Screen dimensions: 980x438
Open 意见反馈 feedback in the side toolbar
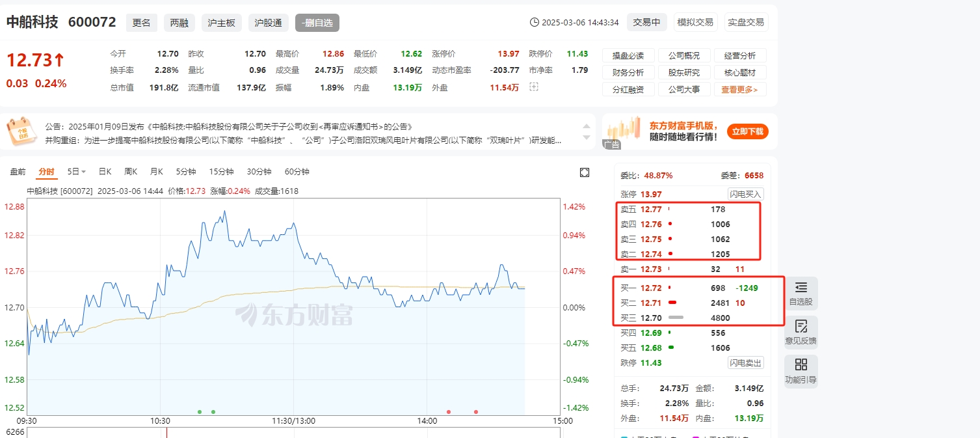[x=801, y=333]
